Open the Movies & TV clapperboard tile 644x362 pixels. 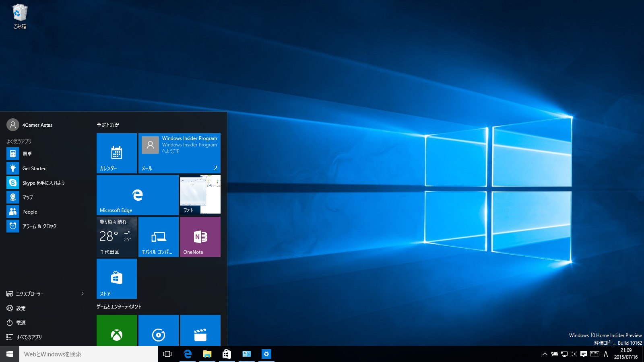[200, 331]
